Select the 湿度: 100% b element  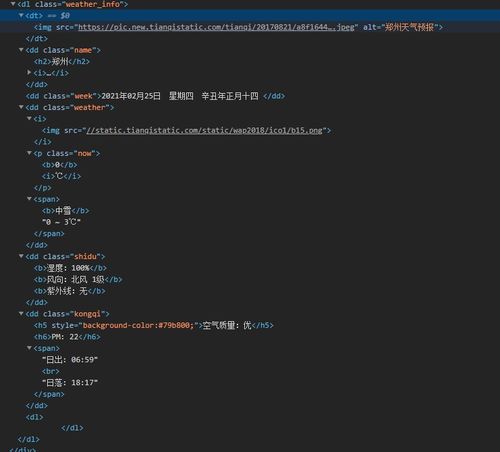coord(70,268)
